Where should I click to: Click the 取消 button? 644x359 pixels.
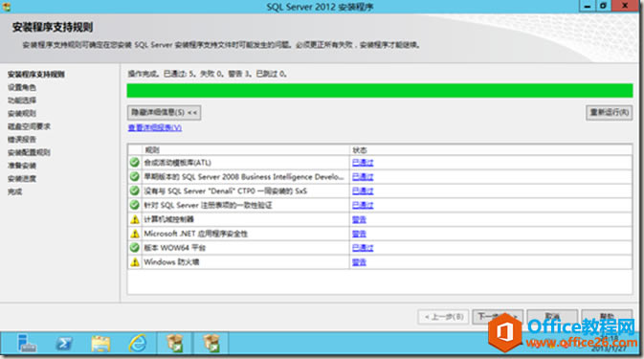pos(552,317)
